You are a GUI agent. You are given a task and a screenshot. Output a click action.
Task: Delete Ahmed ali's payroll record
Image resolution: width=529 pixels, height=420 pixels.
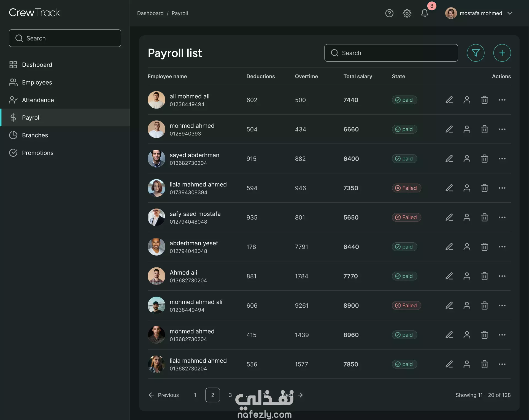484,276
